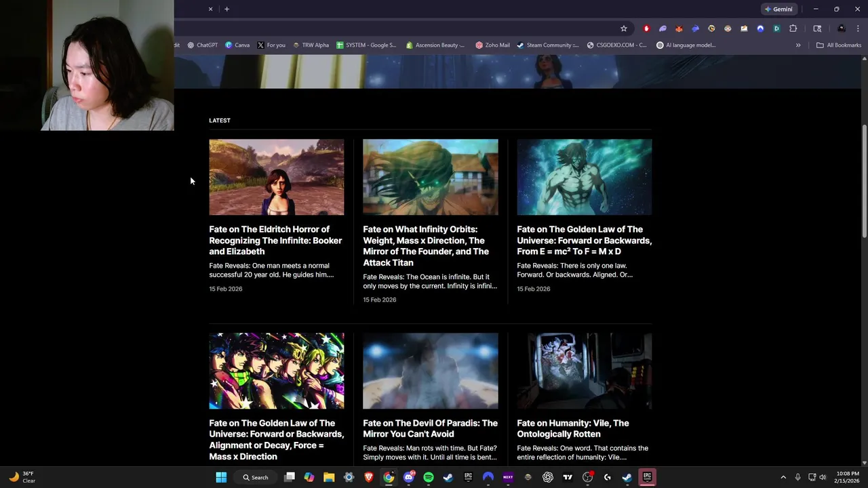Viewport: 868px width, 488px height.
Task: Click the 'One man meets a normal successful' excerpt
Action: tap(271, 270)
